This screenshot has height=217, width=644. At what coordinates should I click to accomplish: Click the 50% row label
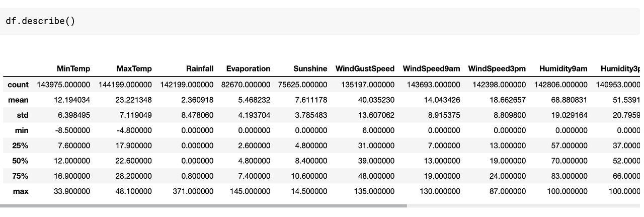[x=21, y=161]
